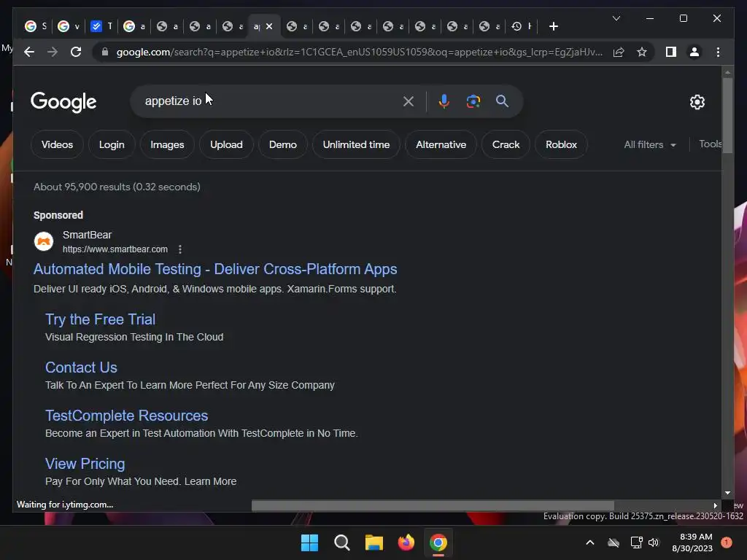Click the smartbear.com URL text

[x=115, y=249]
